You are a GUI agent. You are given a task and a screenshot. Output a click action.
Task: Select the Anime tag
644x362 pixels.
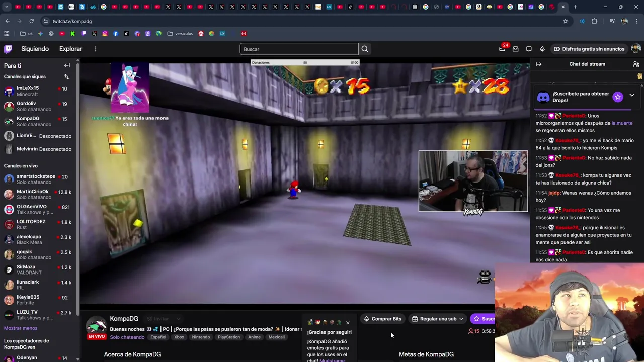click(254, 337)
